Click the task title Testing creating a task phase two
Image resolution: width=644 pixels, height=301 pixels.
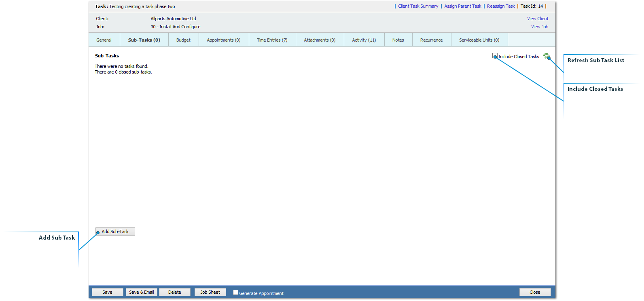(142, 6)
